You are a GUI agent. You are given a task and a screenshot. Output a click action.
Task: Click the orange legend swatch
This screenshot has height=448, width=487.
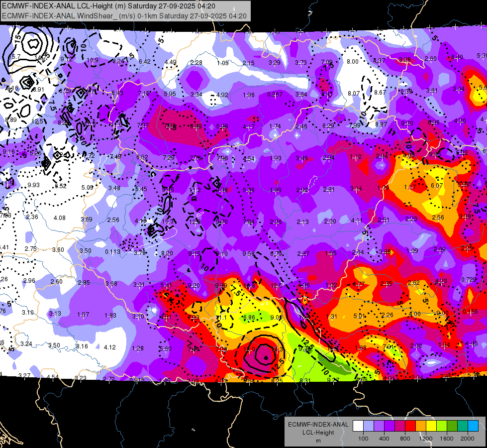420,426
